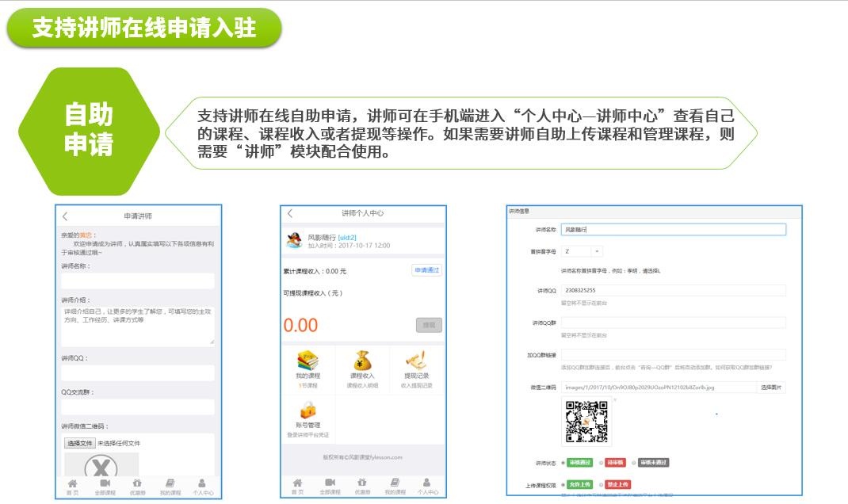
Task: Tap the back arrow on 申请讲师 page
Action: tap(65, 216)
